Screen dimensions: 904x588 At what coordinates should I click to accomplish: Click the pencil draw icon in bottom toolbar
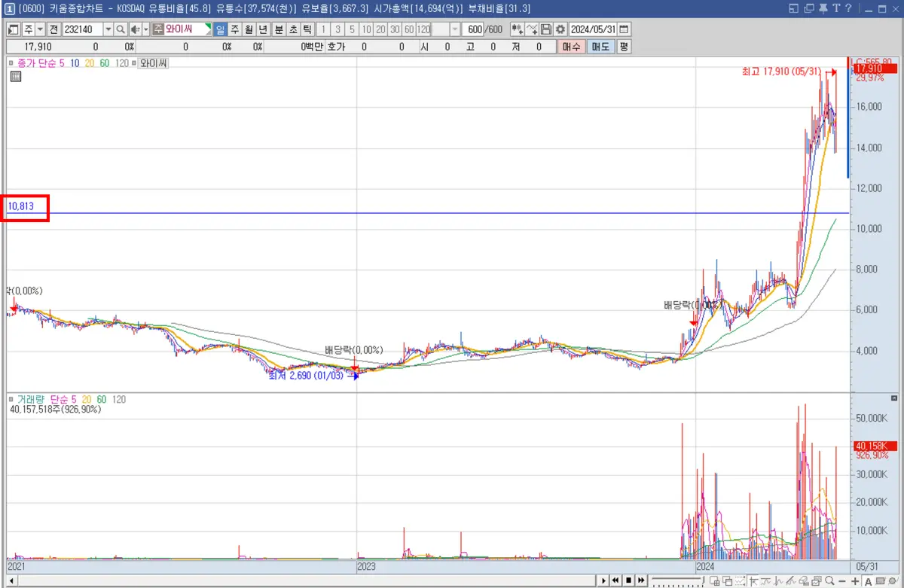[x=790, y=580]
